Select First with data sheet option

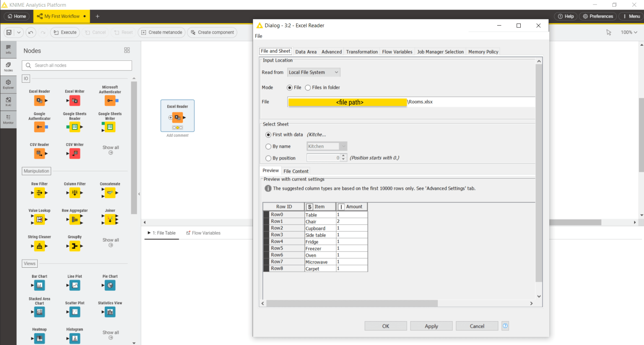click(x=268, y=135)
